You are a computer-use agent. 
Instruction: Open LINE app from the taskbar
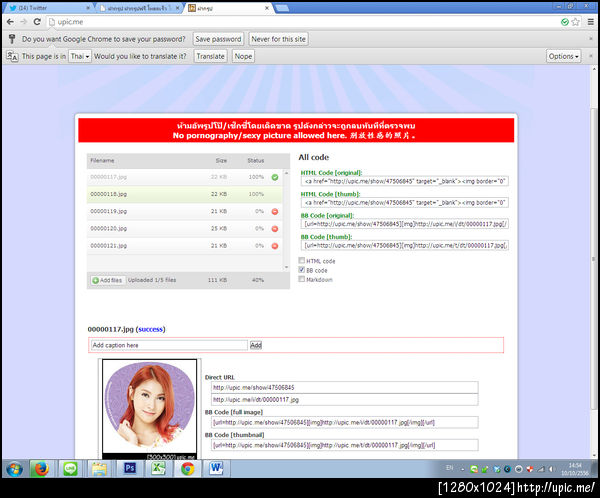tap(70, 469)
